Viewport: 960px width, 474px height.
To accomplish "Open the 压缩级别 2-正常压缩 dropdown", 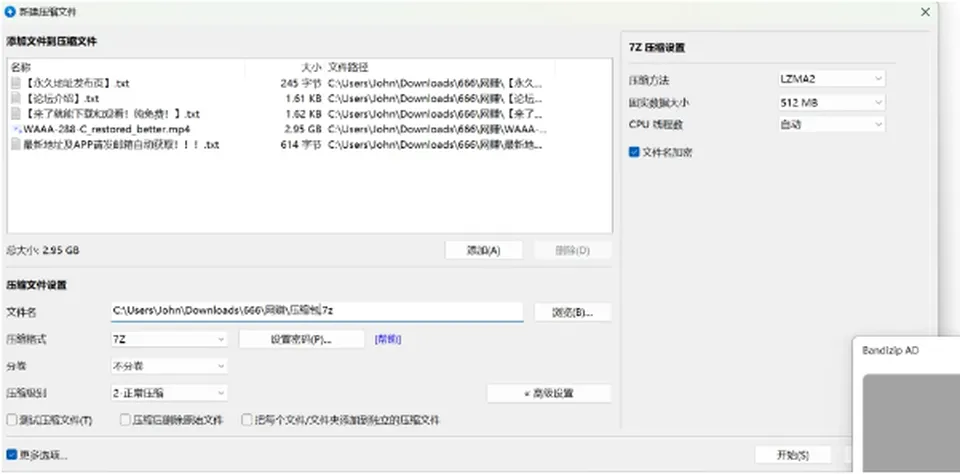I will tap(169, 393).
